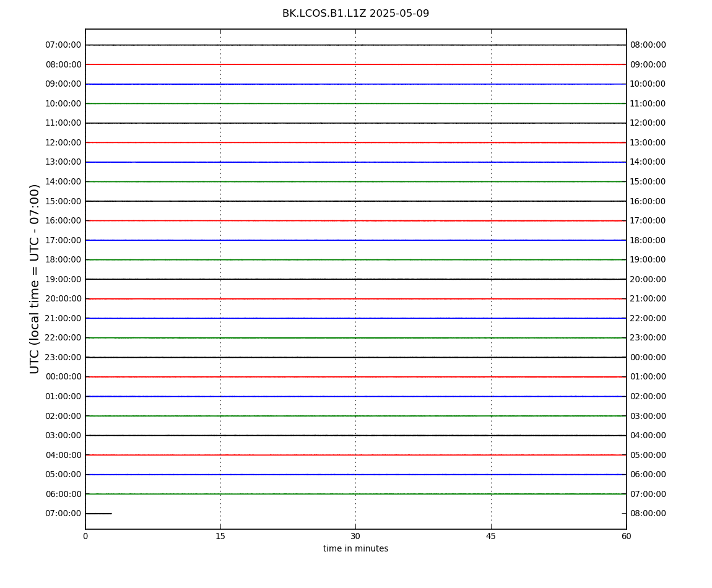Click the 'time in minutes' axis label
Screen dimensions: 712x588
click(355, 548)
